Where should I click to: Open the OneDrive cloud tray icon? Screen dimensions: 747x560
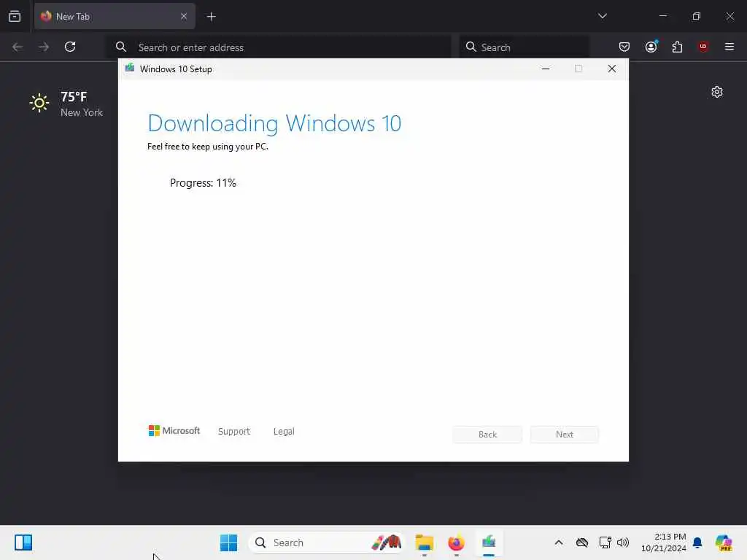(x=582, y=542)
